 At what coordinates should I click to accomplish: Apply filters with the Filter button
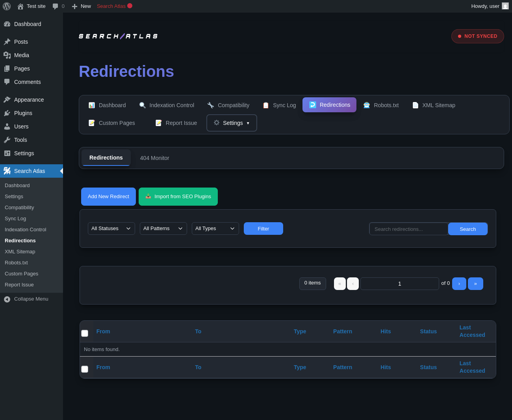(x=263, y=229)
